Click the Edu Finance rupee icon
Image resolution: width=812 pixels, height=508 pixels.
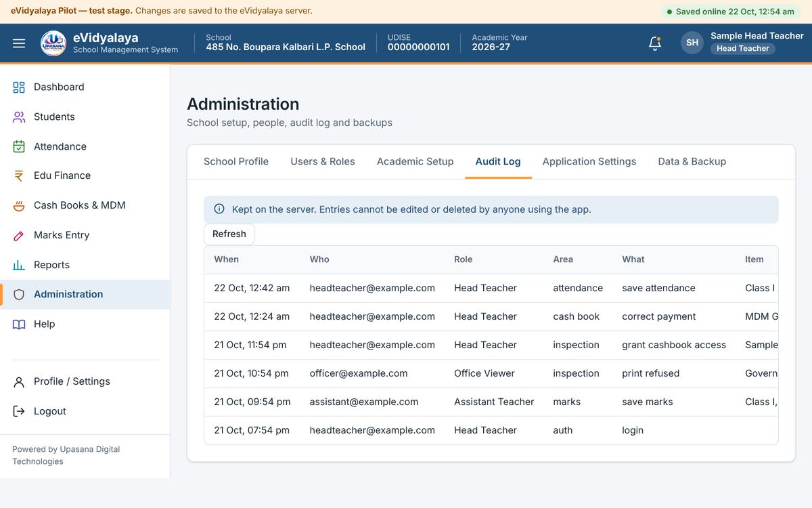19,175
